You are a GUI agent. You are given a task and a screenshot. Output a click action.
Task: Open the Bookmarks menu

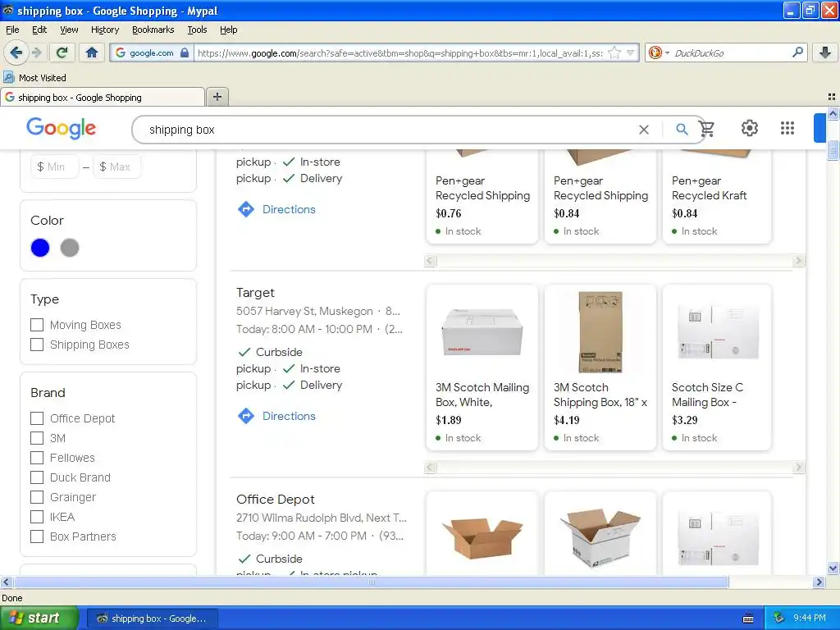(153, 30)
